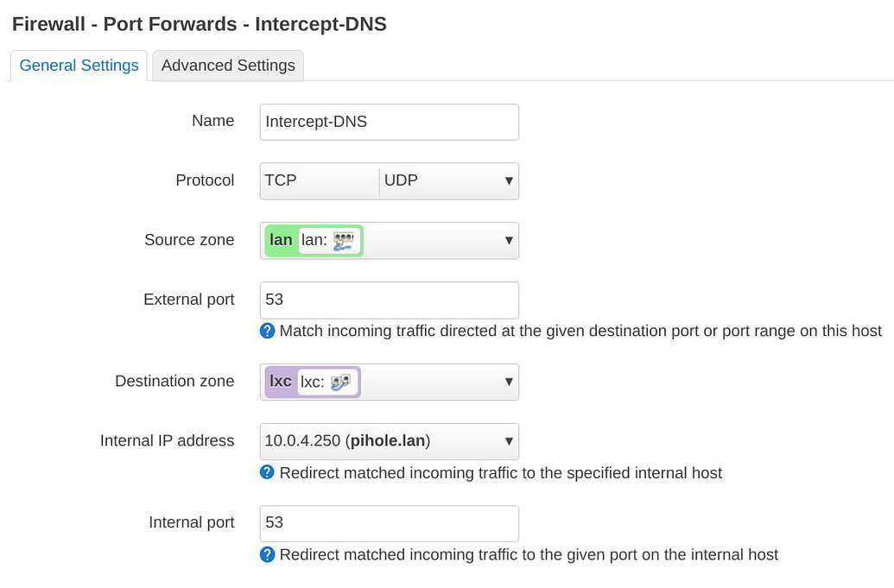Viewport: 894px width, 588px height.
Task: Click the External port field showing 53
Action: [x=389, y=300]
